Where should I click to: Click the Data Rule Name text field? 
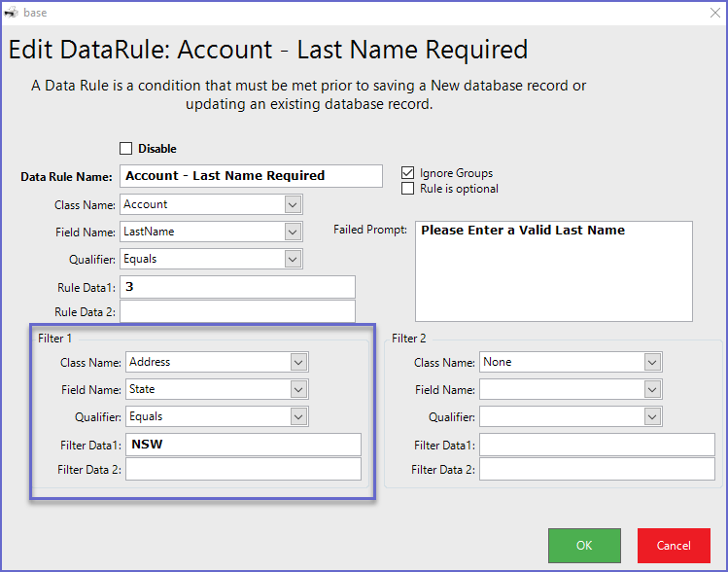(x=251, y=176)
